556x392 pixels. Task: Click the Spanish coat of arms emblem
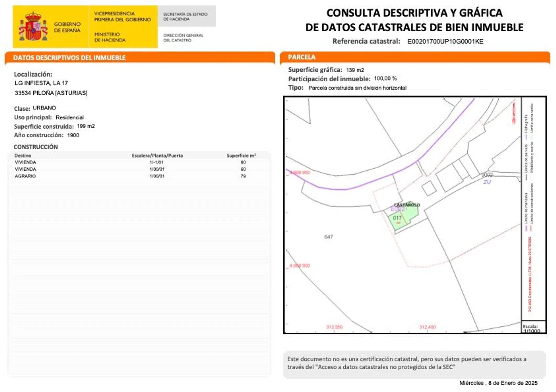coord(33,27)
